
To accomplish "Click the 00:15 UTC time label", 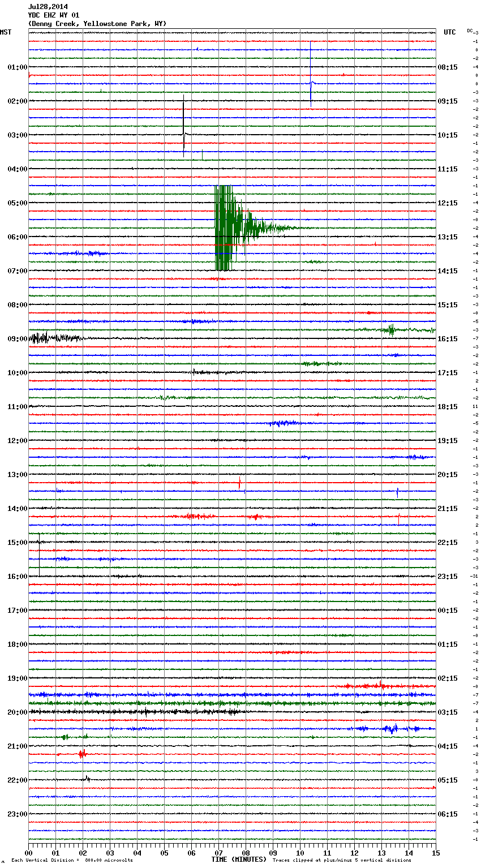I will [x=448, y=611].
